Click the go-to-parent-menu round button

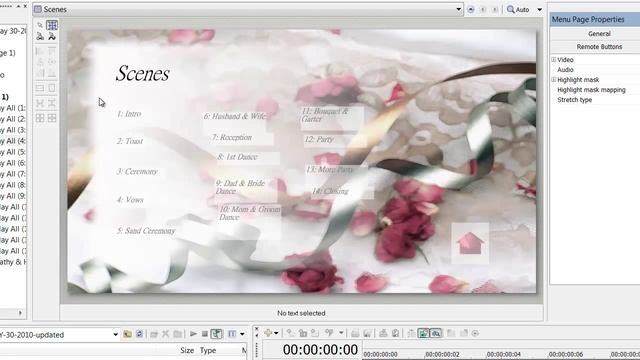[x=471, y=9]
